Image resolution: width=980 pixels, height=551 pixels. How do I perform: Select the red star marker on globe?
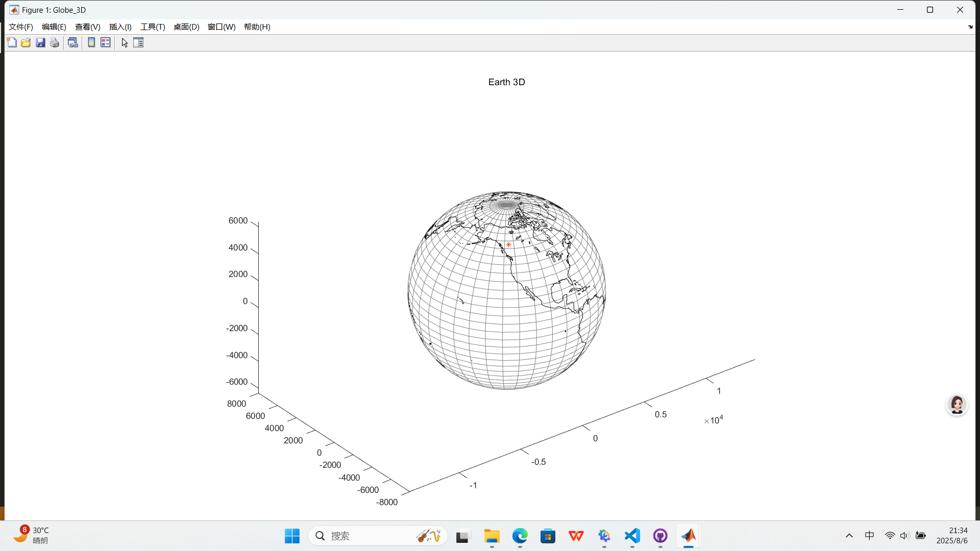pyautogui.click(x=508, y=245)
